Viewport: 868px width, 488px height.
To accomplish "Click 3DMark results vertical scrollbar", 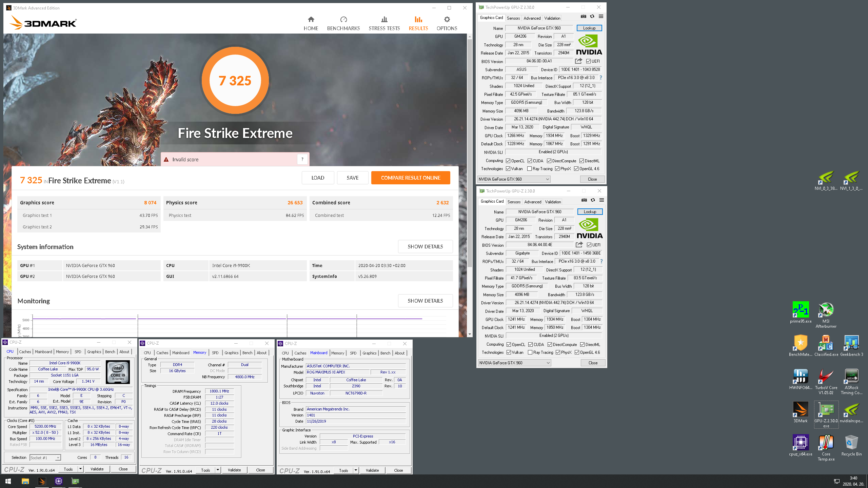I will pos(470,152).
